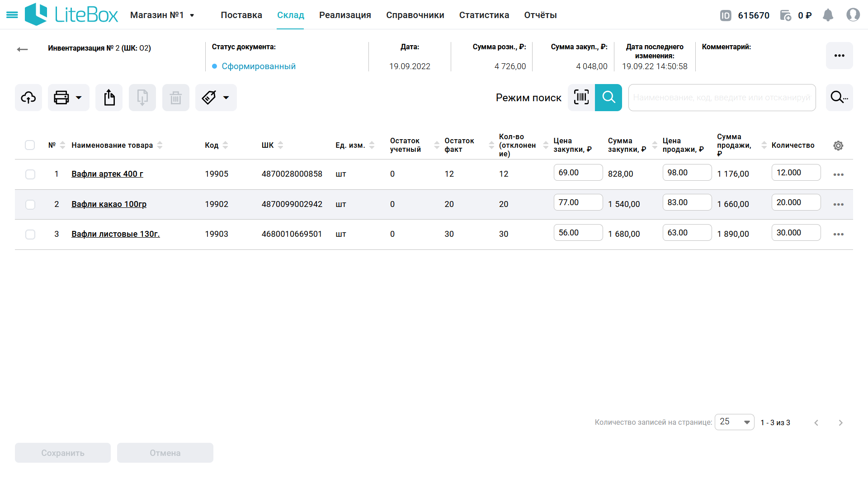Tick the checkbox for Вафли какао row
This screenshot has height=488, width=868.
pyautogui.click(x=30, y=205)
